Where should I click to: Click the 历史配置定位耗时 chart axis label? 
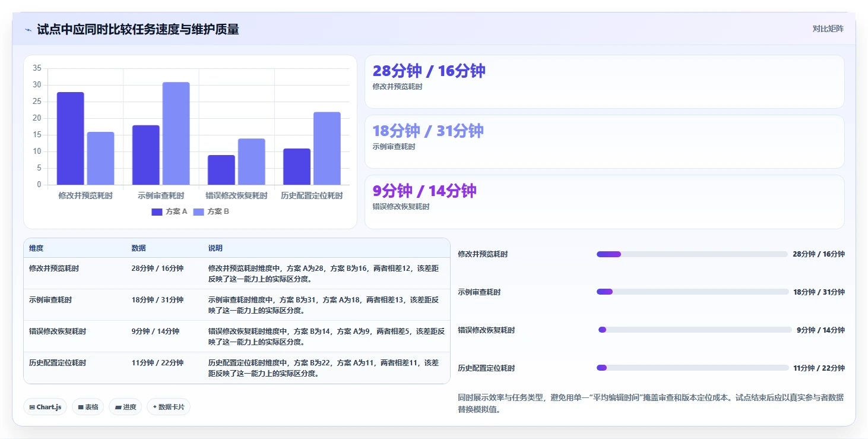(312, 195)
